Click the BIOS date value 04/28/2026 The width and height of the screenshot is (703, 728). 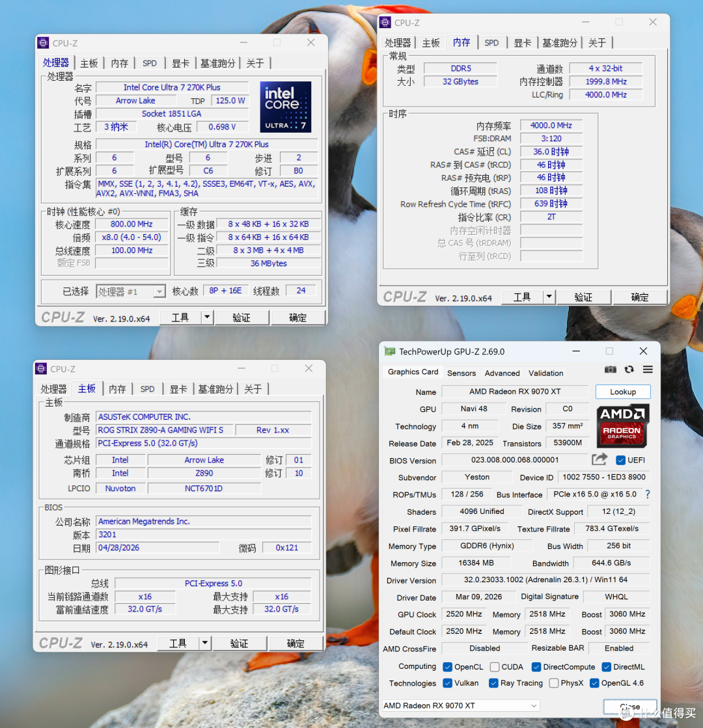tap(158, 548)
